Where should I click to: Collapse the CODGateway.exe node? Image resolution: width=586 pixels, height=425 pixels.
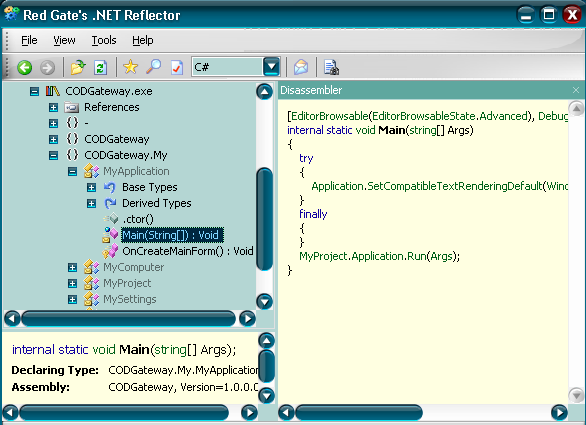coord(34,91)
